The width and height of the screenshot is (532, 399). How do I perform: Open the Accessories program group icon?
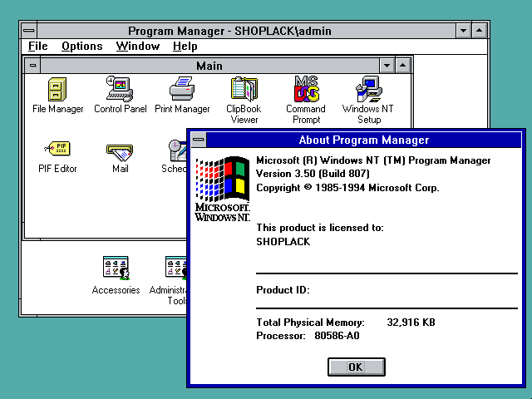tap(116, 268)
